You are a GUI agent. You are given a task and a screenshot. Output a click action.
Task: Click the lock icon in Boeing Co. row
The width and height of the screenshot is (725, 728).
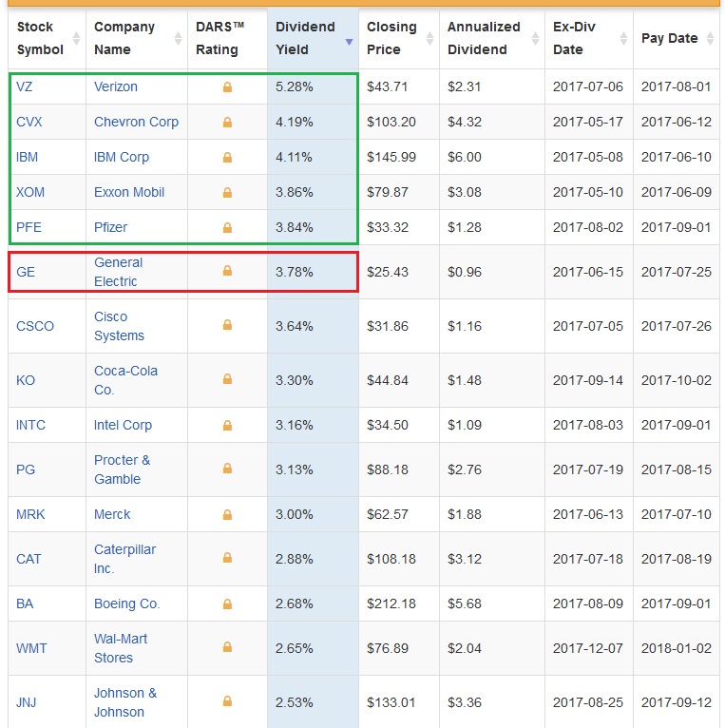pos(227,604)
